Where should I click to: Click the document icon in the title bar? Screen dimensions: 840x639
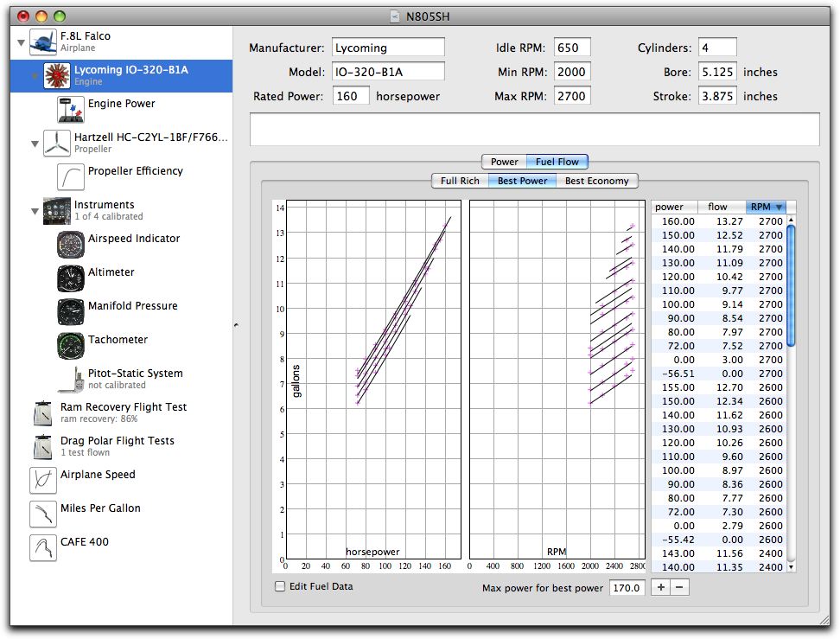point(395,16)
